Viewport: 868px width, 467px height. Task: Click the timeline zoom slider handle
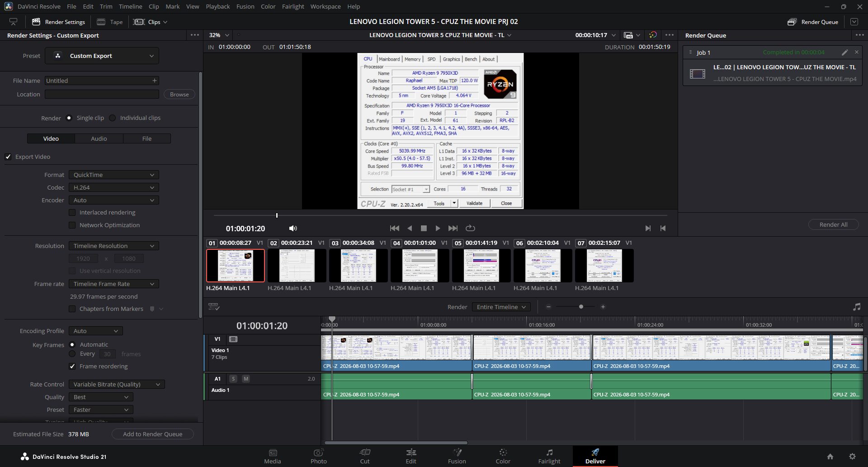click(x=581, y=307)
